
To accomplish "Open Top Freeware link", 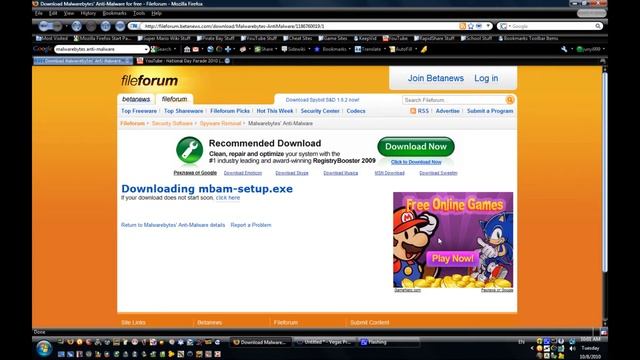I will point(139,111).
